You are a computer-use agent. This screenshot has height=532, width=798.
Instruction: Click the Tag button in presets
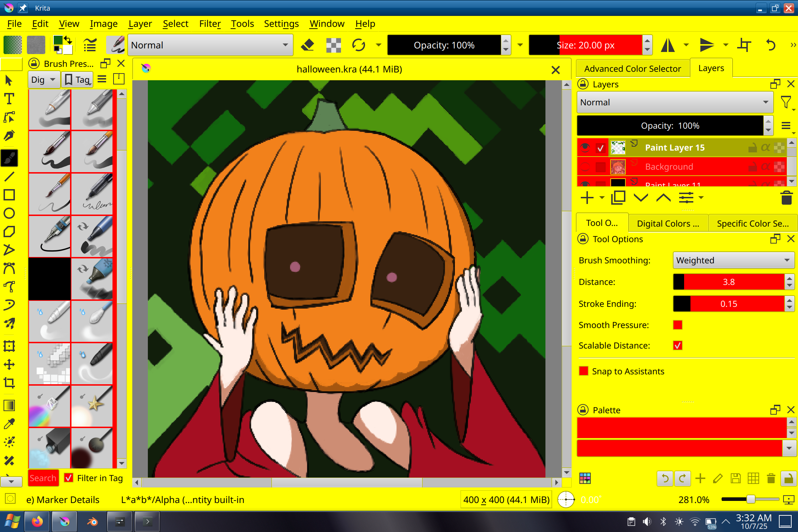(x=78, y=80)
